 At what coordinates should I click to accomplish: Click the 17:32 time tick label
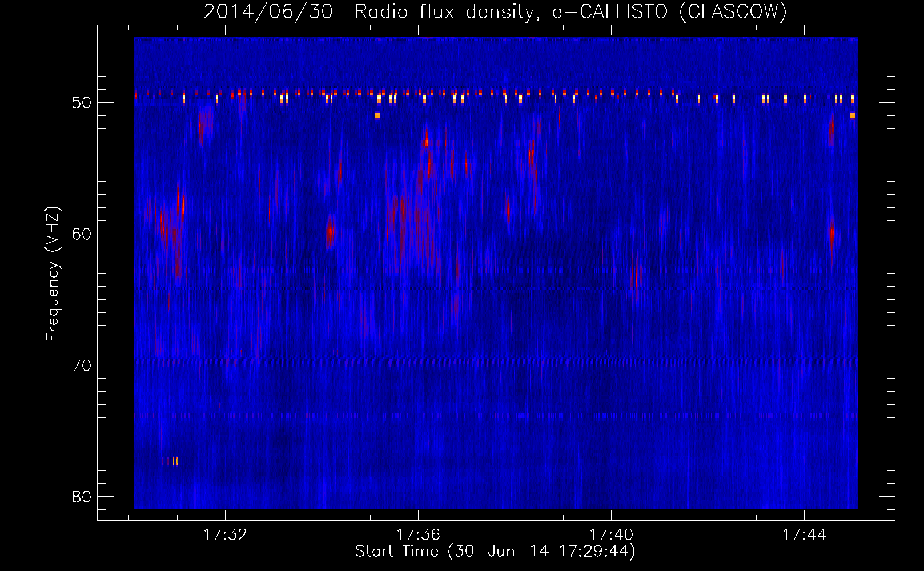[x=226, y=534]
